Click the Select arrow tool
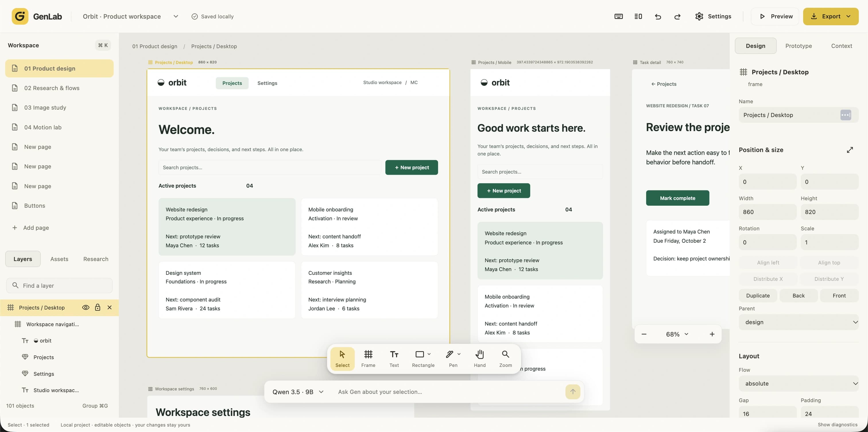The image size is (868, 432). click(x=342, y=359)
